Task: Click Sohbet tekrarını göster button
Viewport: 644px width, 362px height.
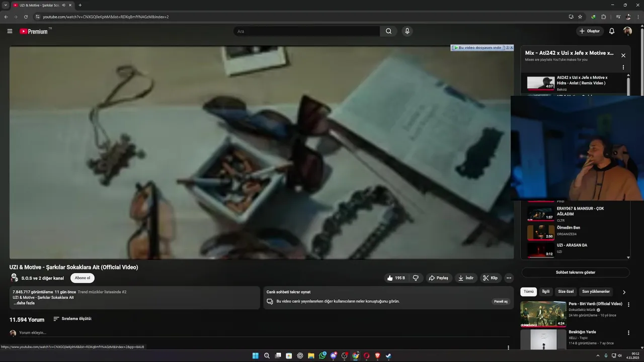Action: [x=575, y=273]
